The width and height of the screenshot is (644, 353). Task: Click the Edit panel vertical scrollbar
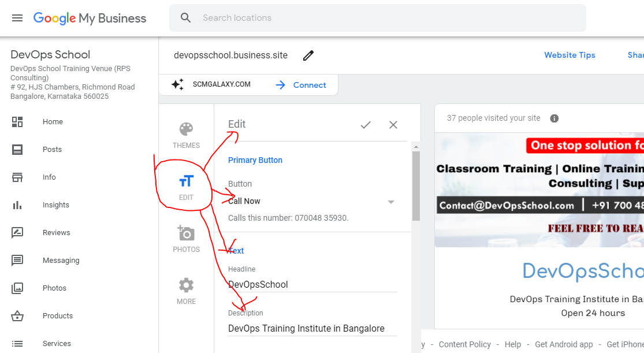[416, 186]
